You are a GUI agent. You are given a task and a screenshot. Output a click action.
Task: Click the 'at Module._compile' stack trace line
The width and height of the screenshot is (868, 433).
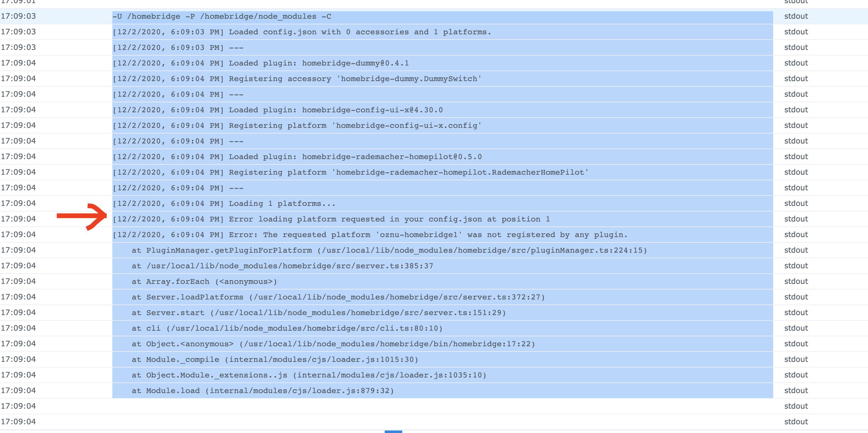(x=275, y=360)
